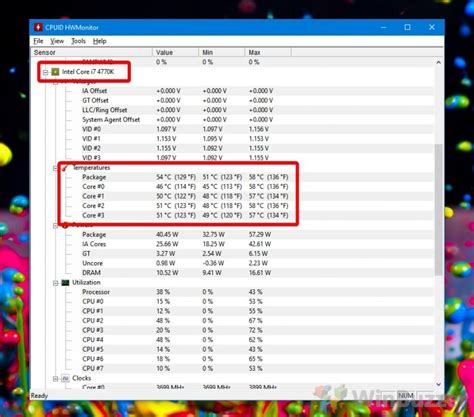Click the HWMonitor app icon in title bar

[x=38, y=27]
